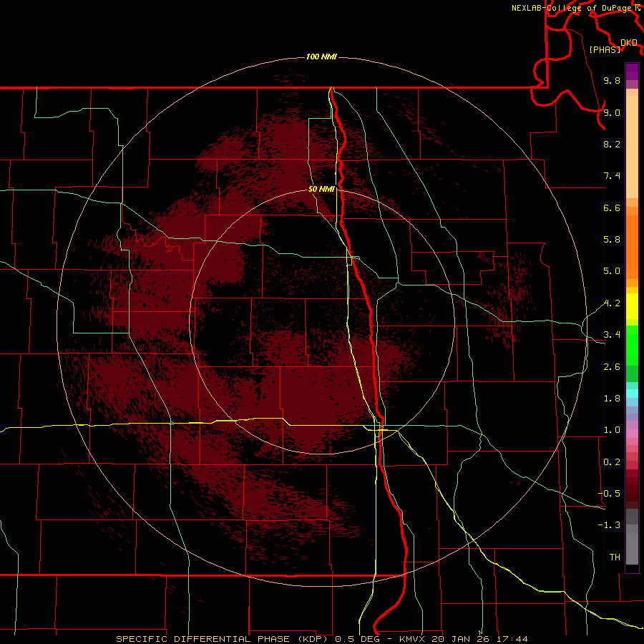Click the 9.8 value on the scale
This screenshot has height=644, width=644.
(x=612, y=80)
